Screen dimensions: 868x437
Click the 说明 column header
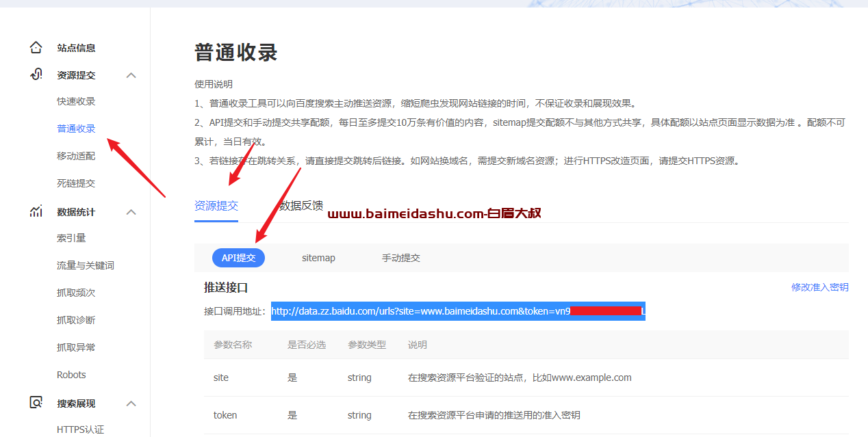click(x=418, y=345)
